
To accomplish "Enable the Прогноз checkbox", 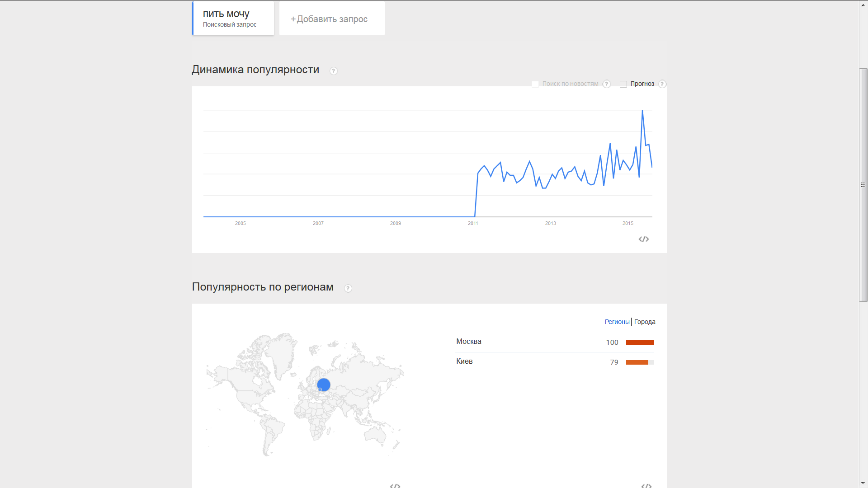I will tap(623, 84).
